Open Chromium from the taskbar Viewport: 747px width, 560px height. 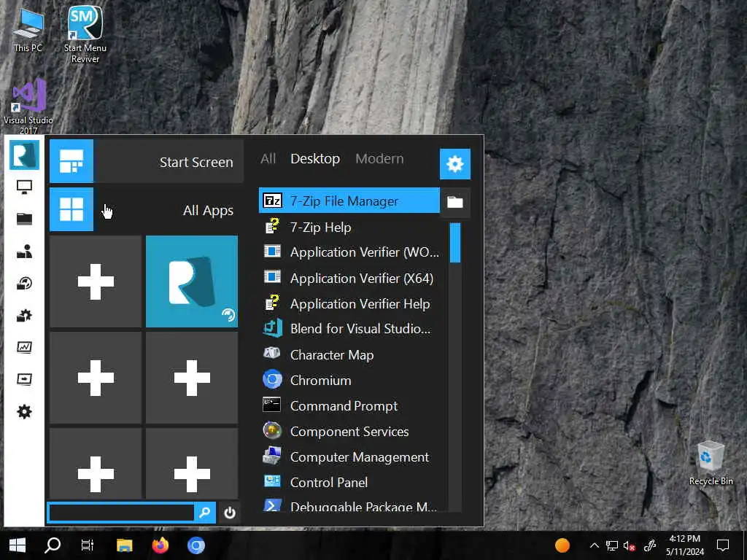coord(196,545)
